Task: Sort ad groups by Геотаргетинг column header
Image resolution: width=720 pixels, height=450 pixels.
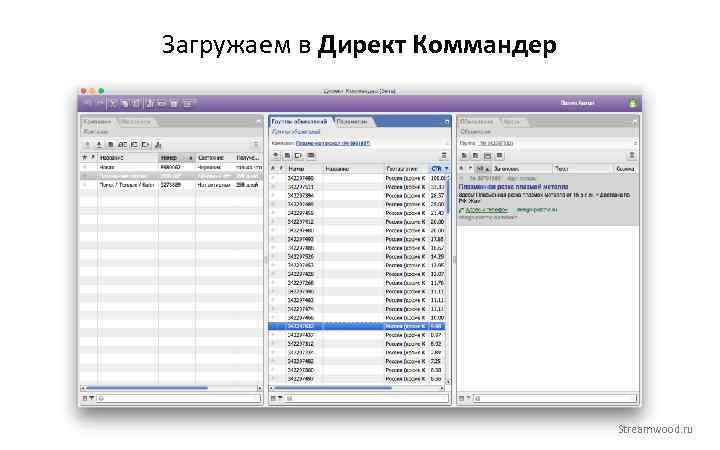Action: click(x=406, y=169)
